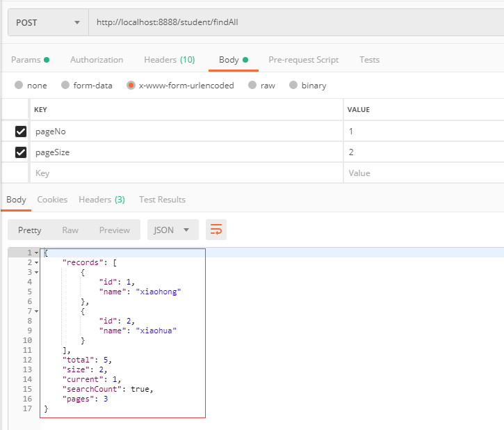Uncheck the pageSize parameter checkbox

(21, 152)
